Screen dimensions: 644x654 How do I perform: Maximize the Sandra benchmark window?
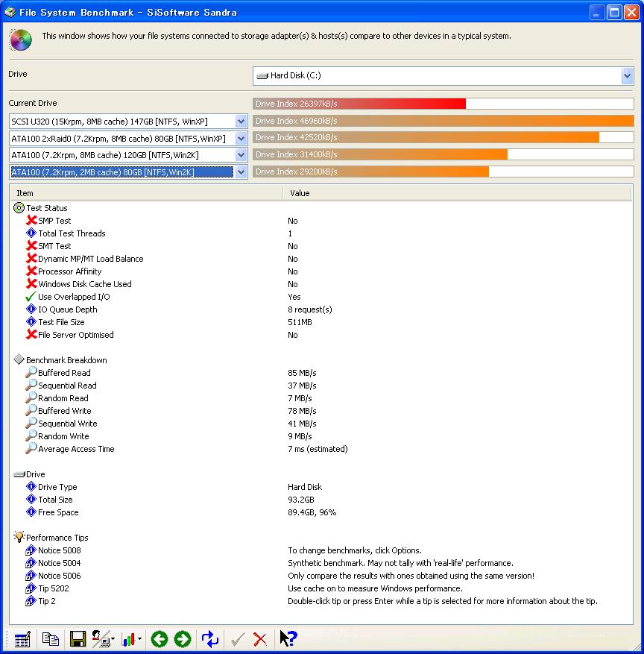pyautogui.click(x=614, y=12)
